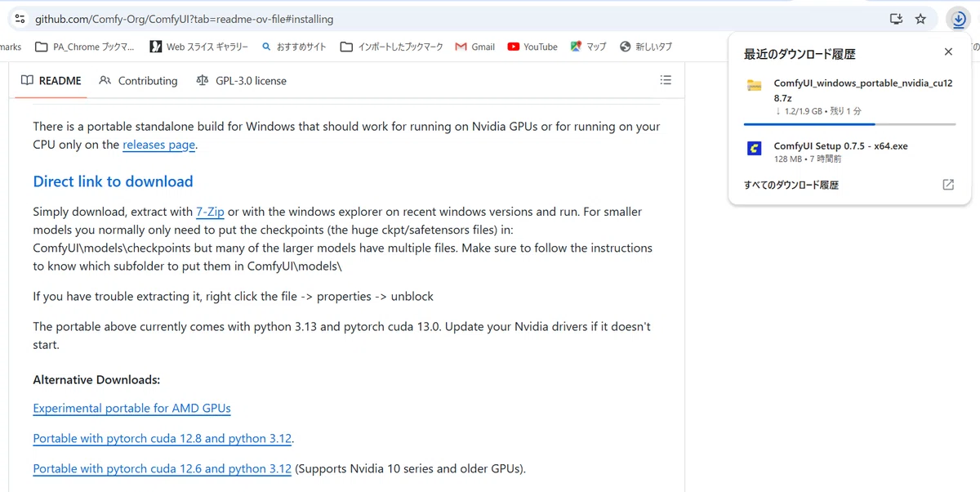Open the README outline list icon
Screen dimensions: 980x492
666,80
